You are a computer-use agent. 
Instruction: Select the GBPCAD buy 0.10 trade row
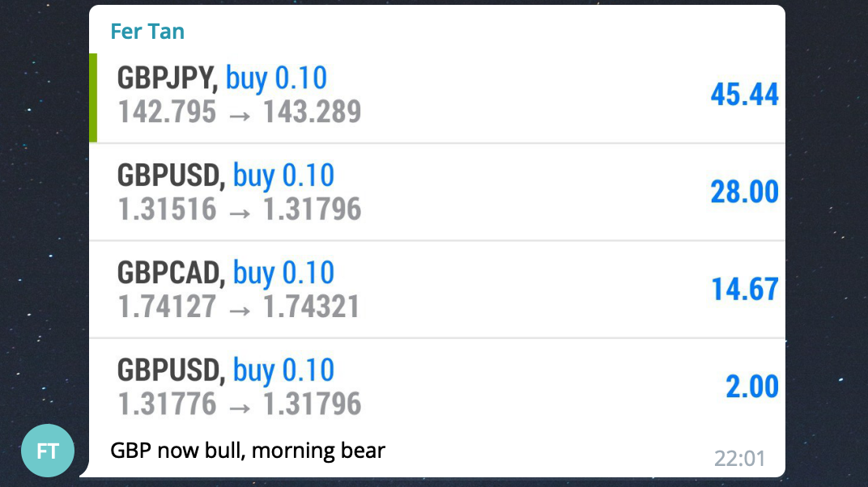[x=437, y=289]
